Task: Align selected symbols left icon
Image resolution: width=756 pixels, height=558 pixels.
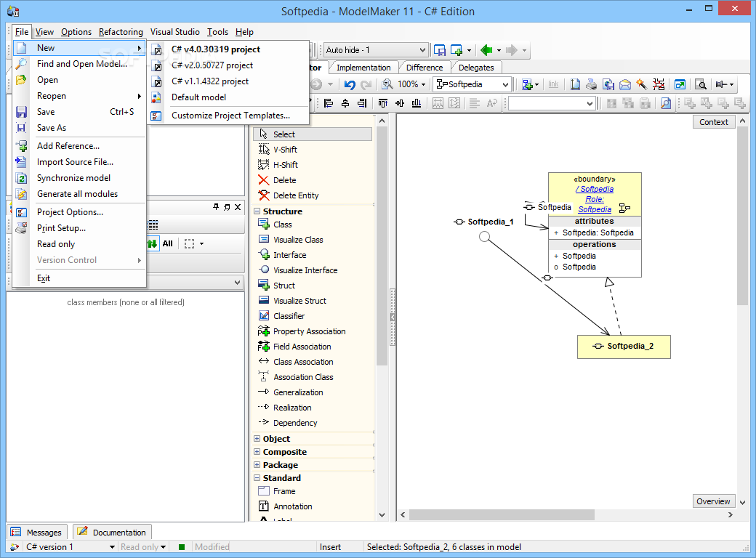Action: pos(329,103)
